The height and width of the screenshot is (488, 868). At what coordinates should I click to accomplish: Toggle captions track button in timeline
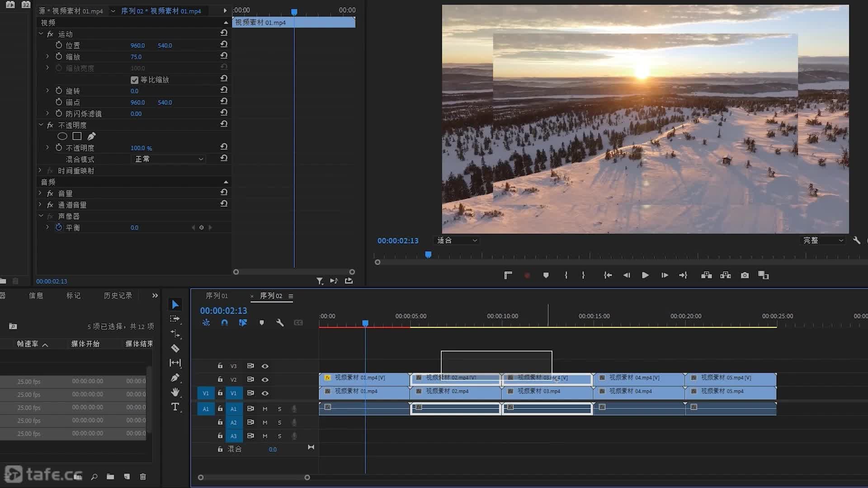tap(298, 323)
